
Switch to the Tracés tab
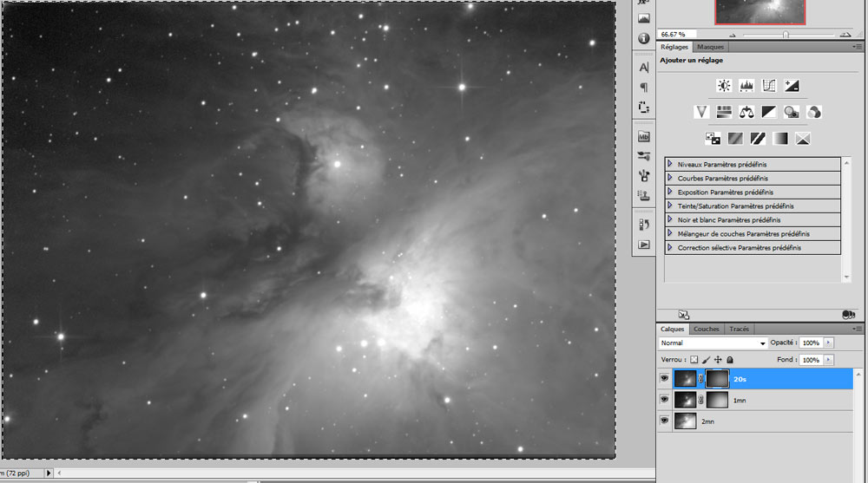point(739,329)
